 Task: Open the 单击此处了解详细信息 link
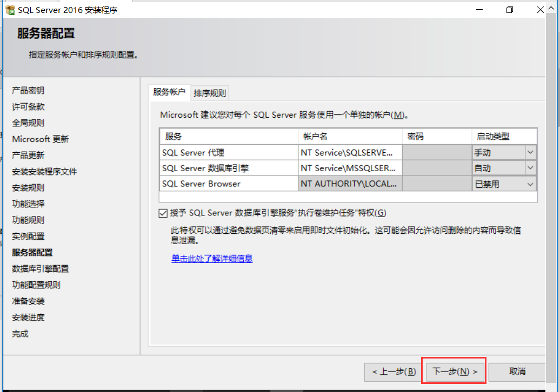click(x=213, y=259)
